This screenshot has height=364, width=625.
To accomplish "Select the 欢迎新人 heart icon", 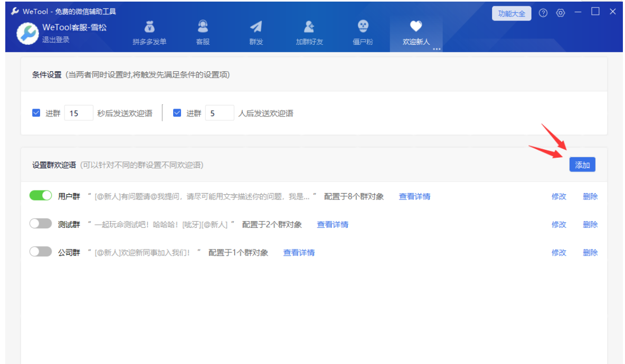I will (x=416, y=26).
